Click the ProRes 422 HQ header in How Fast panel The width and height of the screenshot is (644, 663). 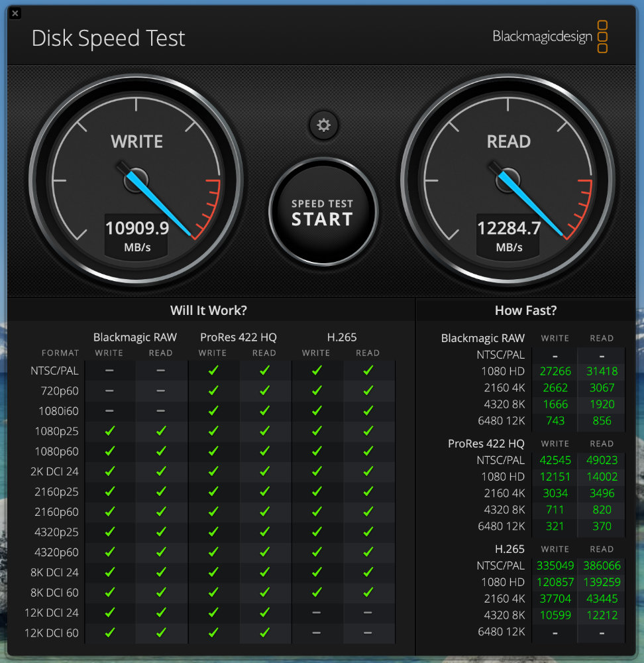[486, 443]
